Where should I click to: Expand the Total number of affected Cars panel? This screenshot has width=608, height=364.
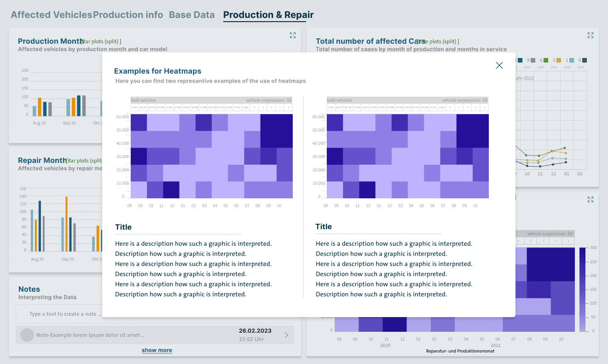click(x=591, y=35)
